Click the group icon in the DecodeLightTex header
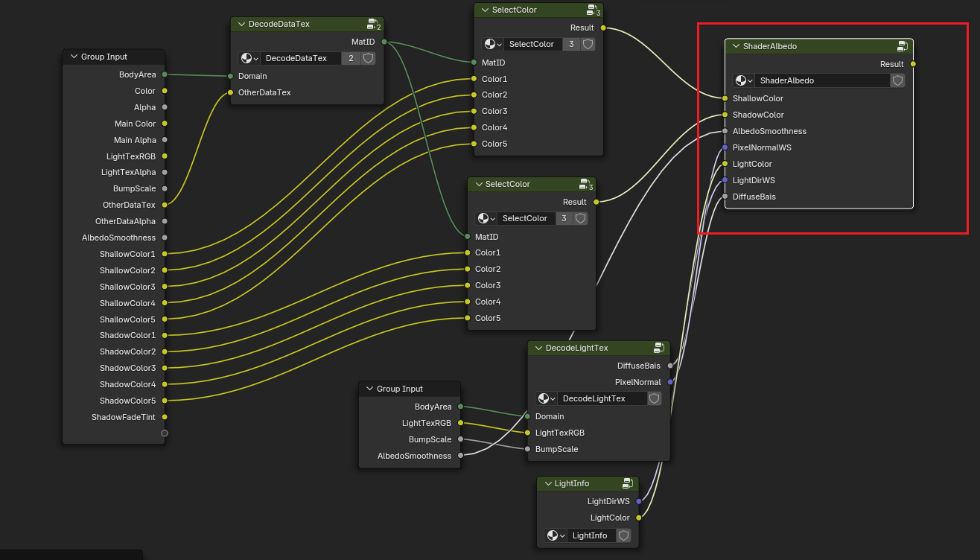This screenshot has height=560, width=980. coord(659,348)
